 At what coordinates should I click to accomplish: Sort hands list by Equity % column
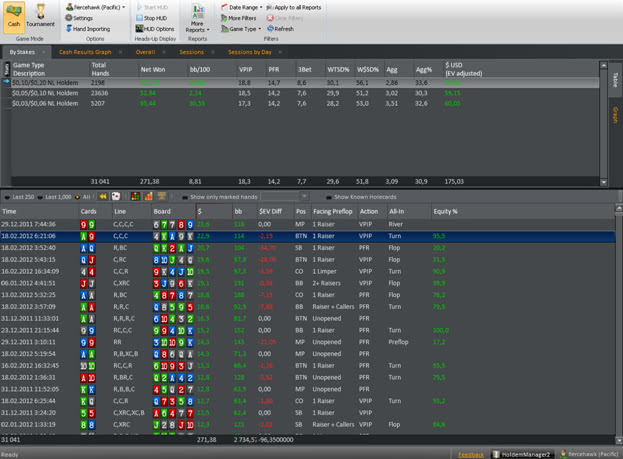click(445, 211)
